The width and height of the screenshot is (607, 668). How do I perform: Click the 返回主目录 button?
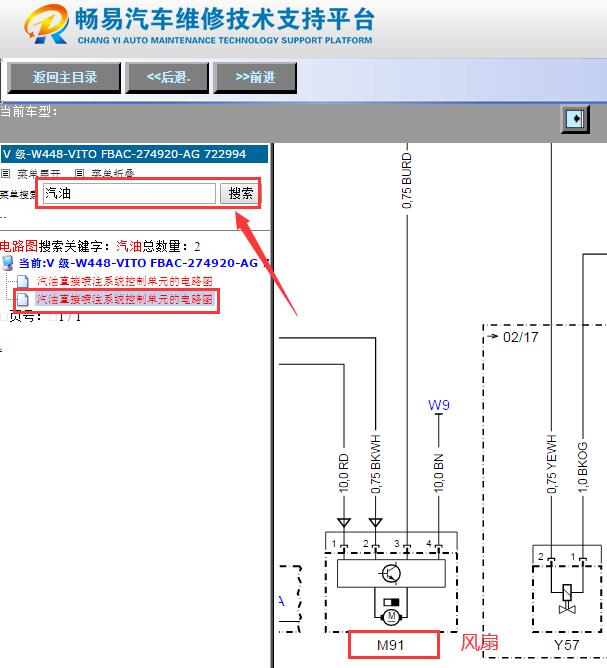coord(64,78)
